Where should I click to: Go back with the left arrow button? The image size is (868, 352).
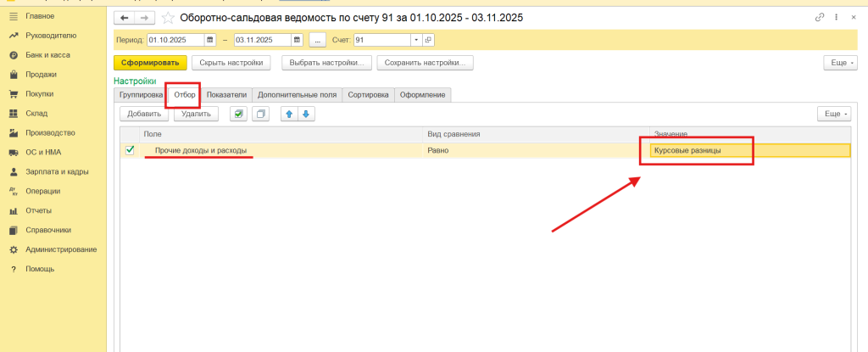(x=124, y=19)
